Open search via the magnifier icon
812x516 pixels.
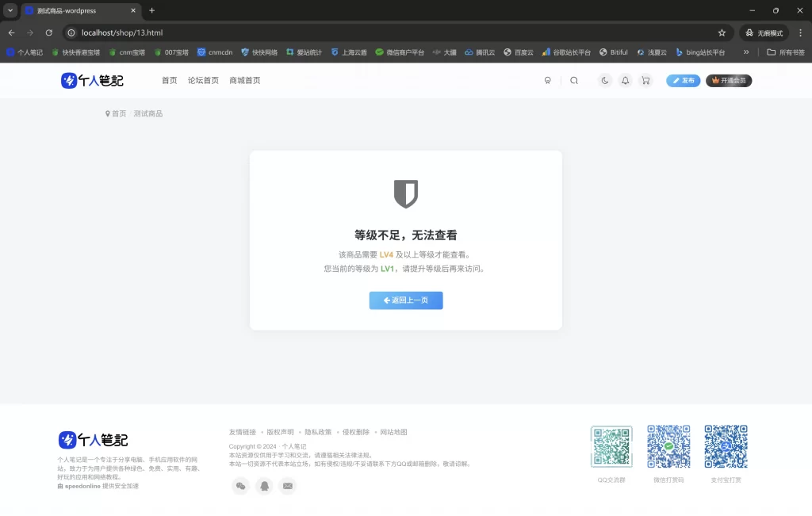click(574, 80)
